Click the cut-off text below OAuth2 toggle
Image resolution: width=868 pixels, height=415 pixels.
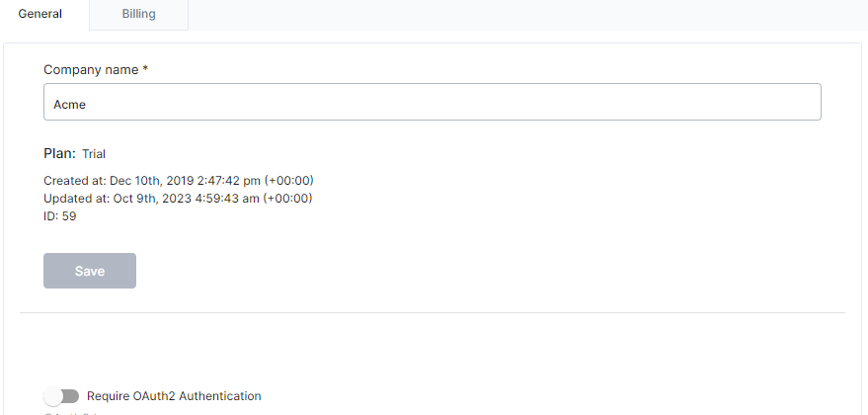[x=69, y=412]
